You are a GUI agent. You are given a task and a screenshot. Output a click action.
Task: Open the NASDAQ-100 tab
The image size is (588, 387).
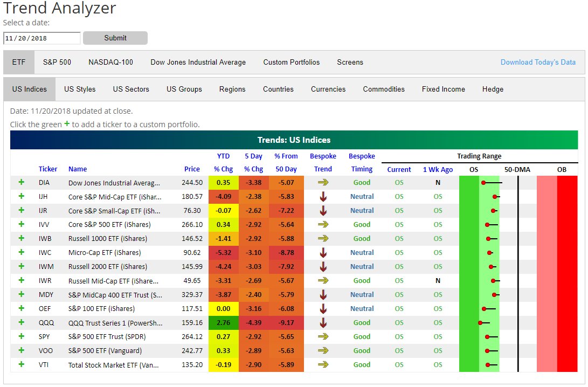pos(110,62)
